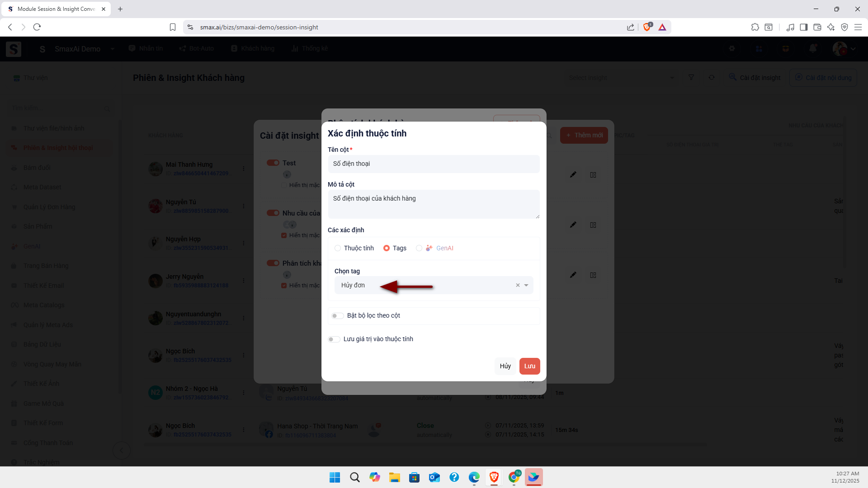Image resolution: width=868 pixels, height=488 pixels.
Task: Open Microsoft Edge from the taskbar
Action: point(474,477)
